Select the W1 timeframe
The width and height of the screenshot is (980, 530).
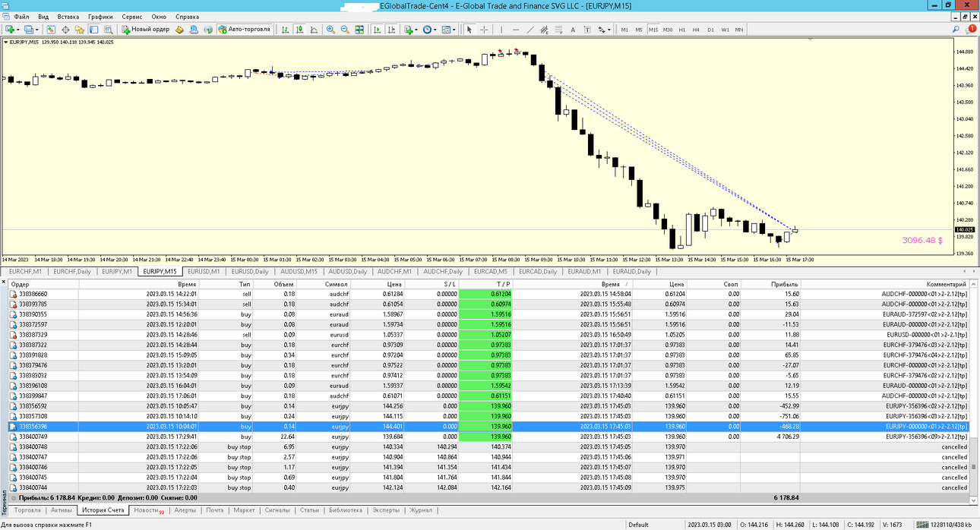point(726,30)
